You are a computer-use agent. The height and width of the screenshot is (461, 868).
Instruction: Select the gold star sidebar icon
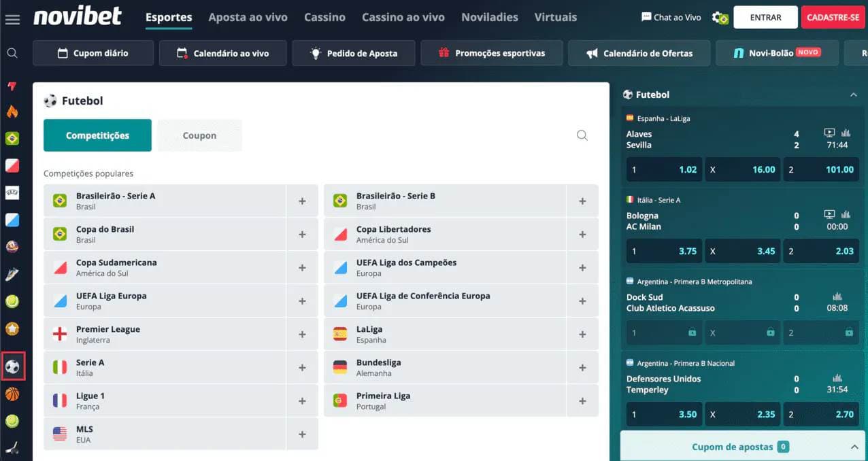click(x=12, y=329)
